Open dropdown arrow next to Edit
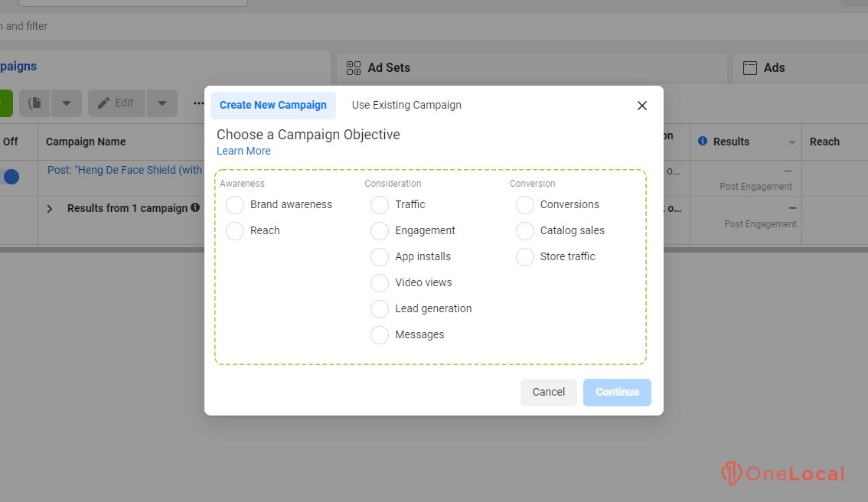The image size is (868, 502). (x=162, y=103)
